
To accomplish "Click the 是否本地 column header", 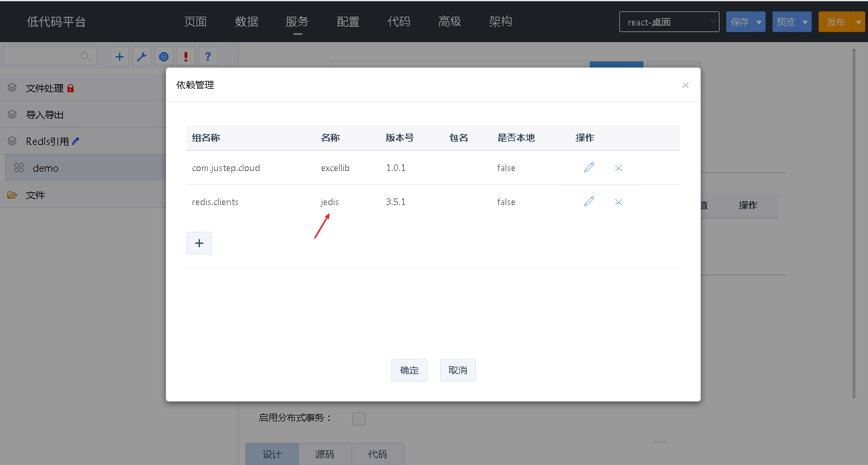I will pos(516,138).
